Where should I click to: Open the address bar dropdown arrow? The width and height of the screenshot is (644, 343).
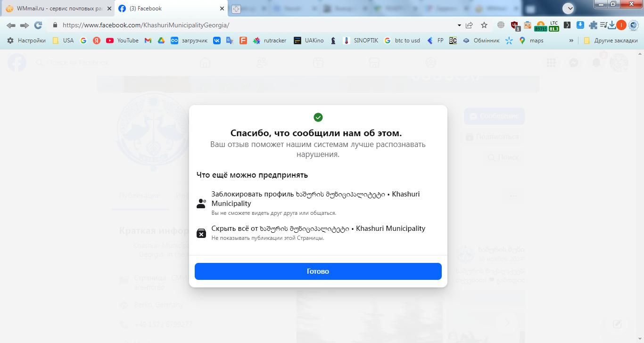tap(459, 25)
